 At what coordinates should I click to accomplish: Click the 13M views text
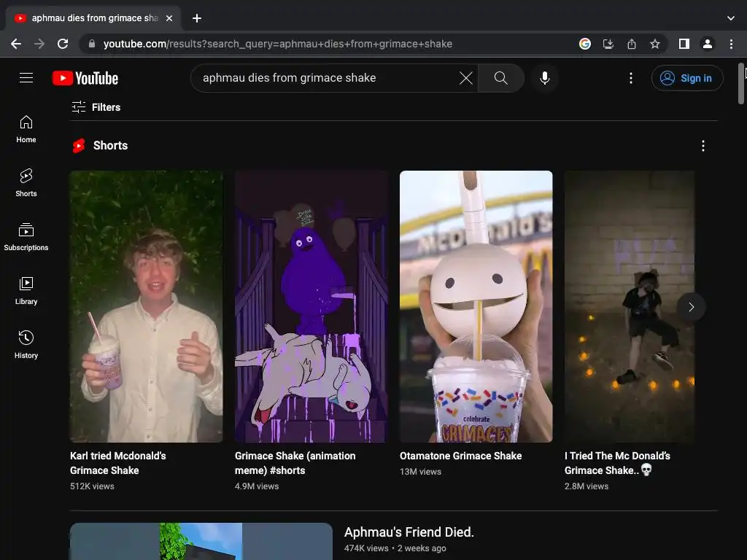(x=421, y=472)
